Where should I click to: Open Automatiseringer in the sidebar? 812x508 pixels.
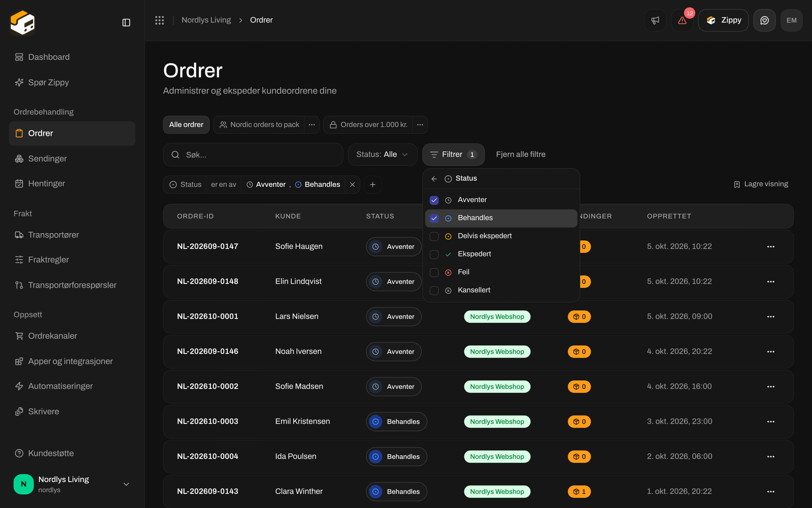click(72, 386)
